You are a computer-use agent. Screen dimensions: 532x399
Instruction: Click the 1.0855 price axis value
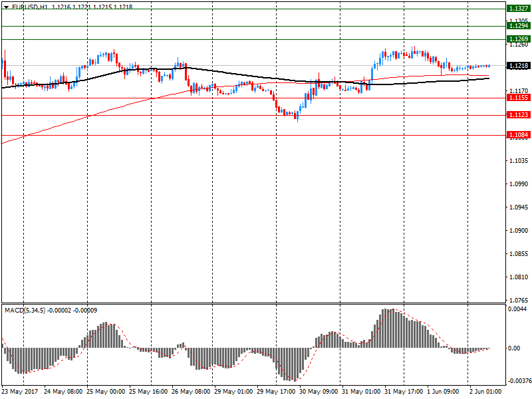[519, 254]
